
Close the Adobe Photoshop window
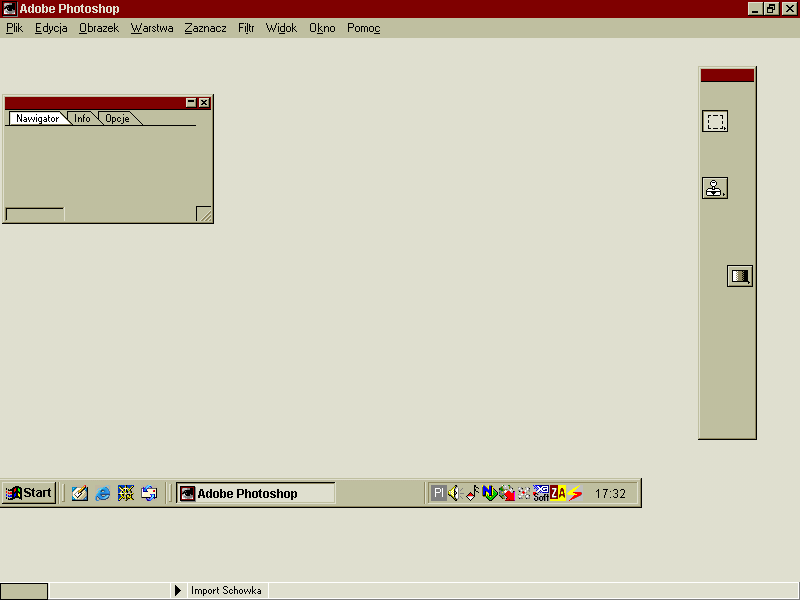(x=789, y=9)
